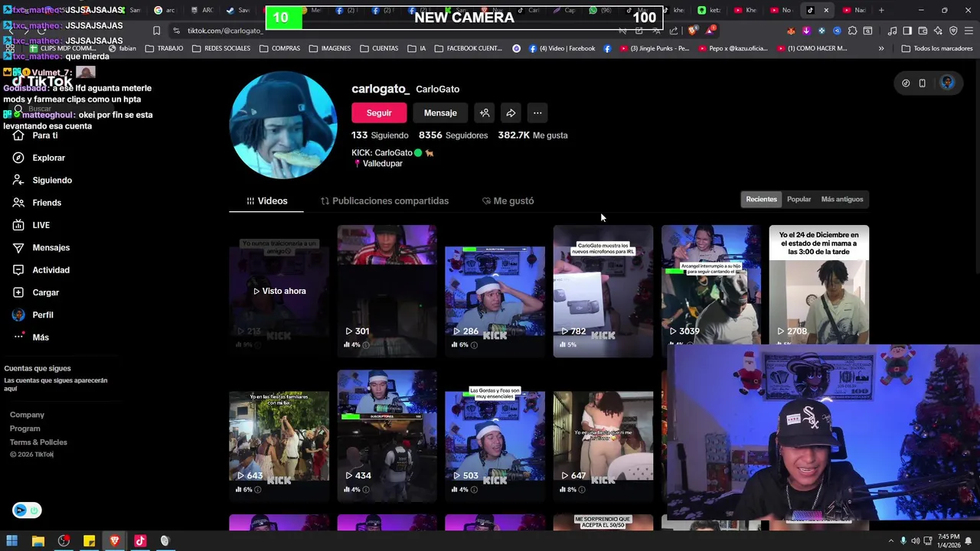Click carlogato_ profile picture
The image size is (980, 551).
tap(283, 126)
